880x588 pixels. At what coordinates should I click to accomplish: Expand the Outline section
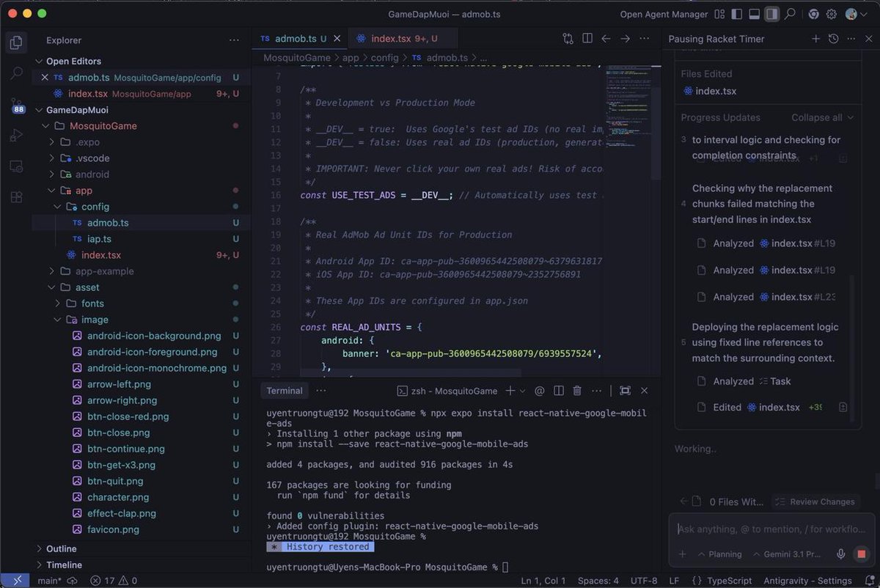pos(61,548)
